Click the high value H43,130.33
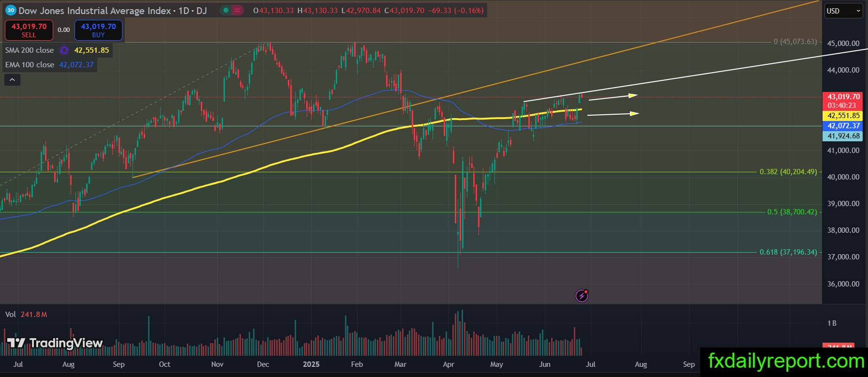The height and width of the screenshot is (377, 868). [x=317, y=10]
